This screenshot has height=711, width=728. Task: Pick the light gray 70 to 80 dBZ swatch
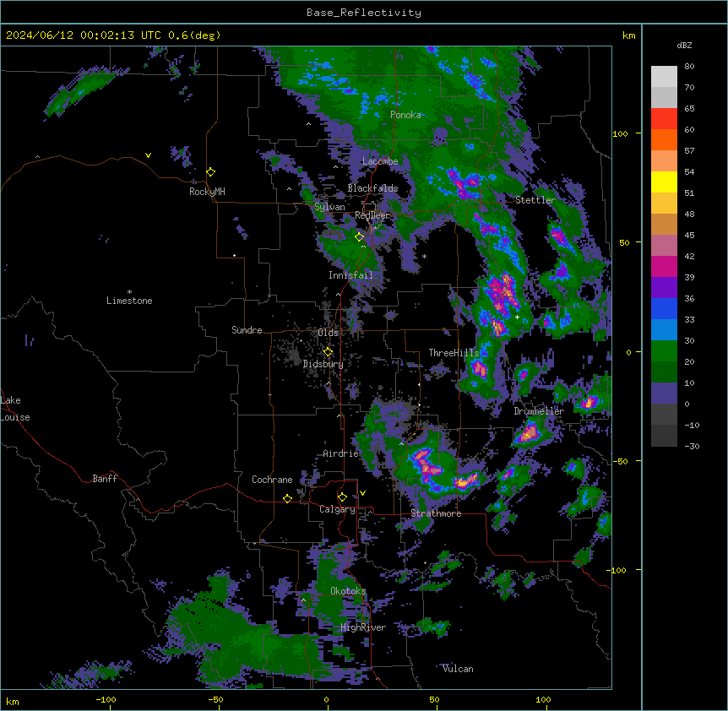664,77
